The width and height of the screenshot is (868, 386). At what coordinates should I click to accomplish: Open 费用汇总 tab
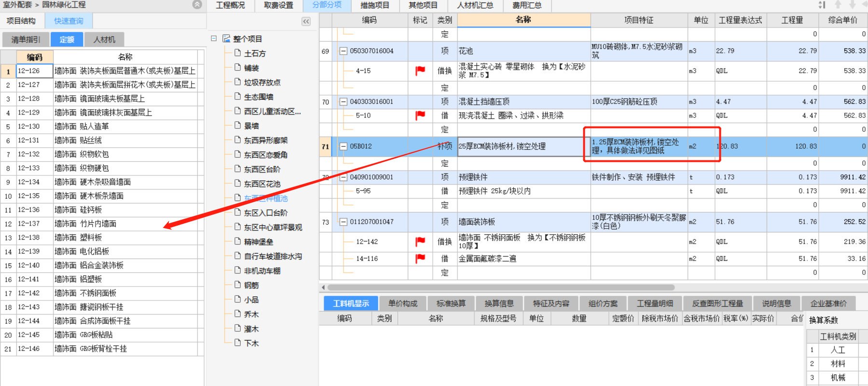(527, 5)
